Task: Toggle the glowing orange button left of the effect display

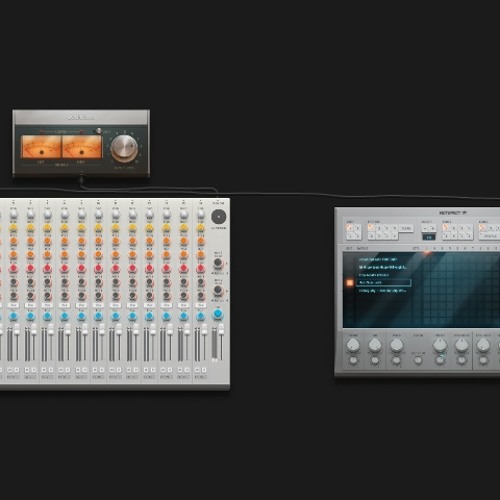Action: pos(350,283)
